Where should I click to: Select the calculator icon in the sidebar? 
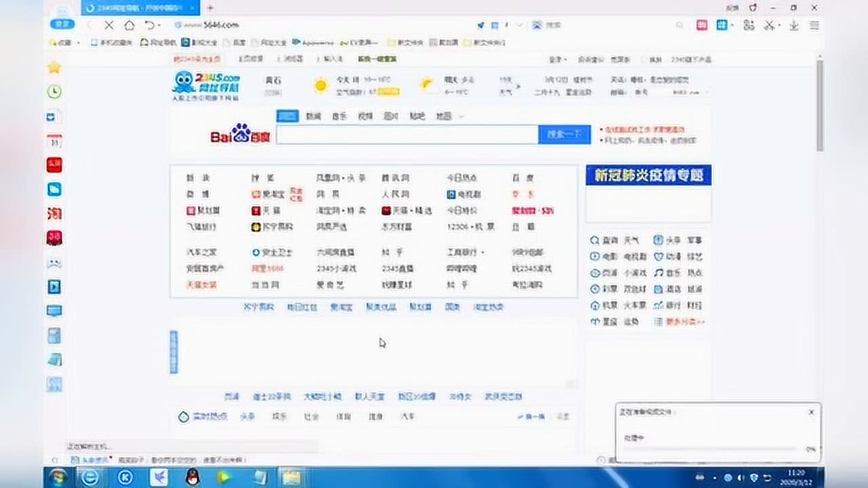tap(54, 335)
